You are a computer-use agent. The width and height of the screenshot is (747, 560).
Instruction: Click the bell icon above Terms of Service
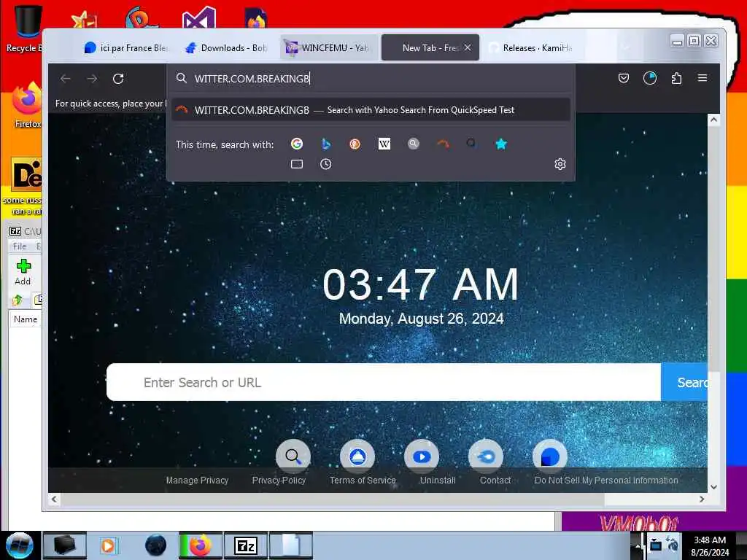[357, 456]
